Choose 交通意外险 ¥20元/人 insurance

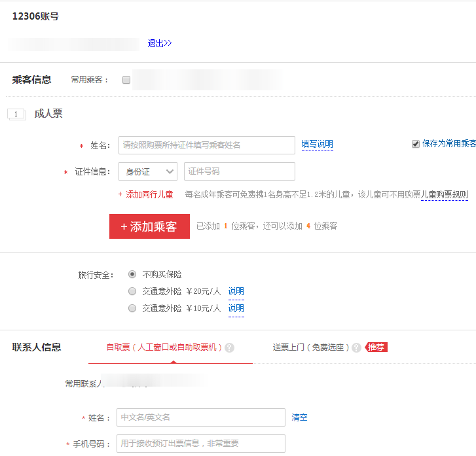click(x=132, y=291)
